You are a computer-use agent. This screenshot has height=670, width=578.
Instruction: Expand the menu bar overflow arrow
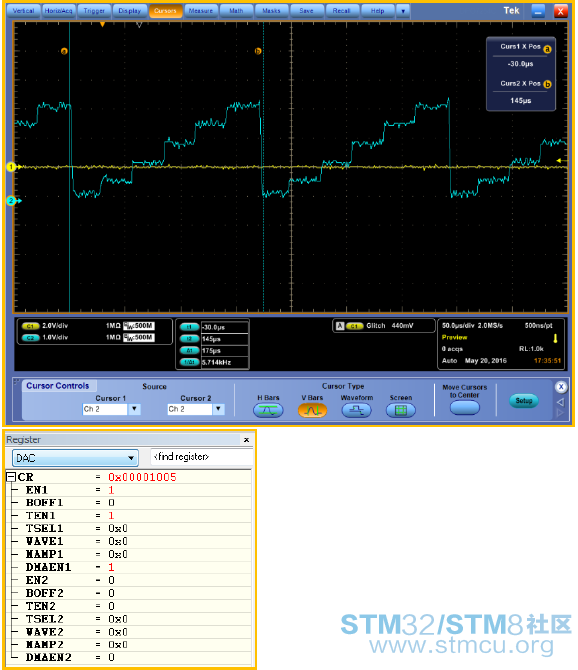point(403,11)
